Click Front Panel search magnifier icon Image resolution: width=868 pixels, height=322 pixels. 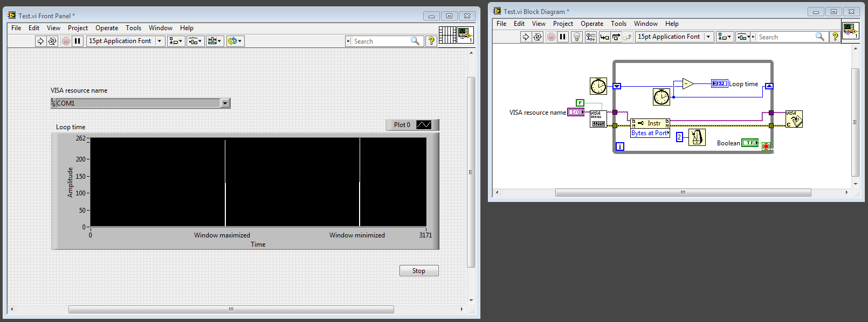415,41
